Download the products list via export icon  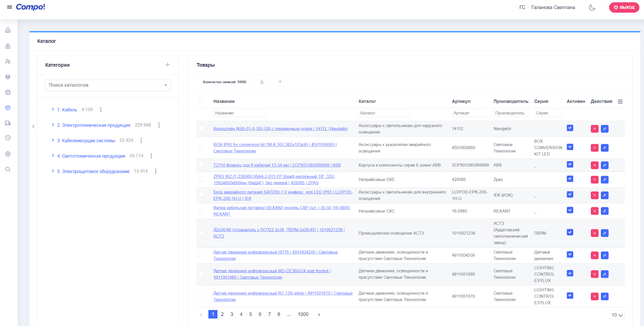pyautogui.click(x=262, y=82)
